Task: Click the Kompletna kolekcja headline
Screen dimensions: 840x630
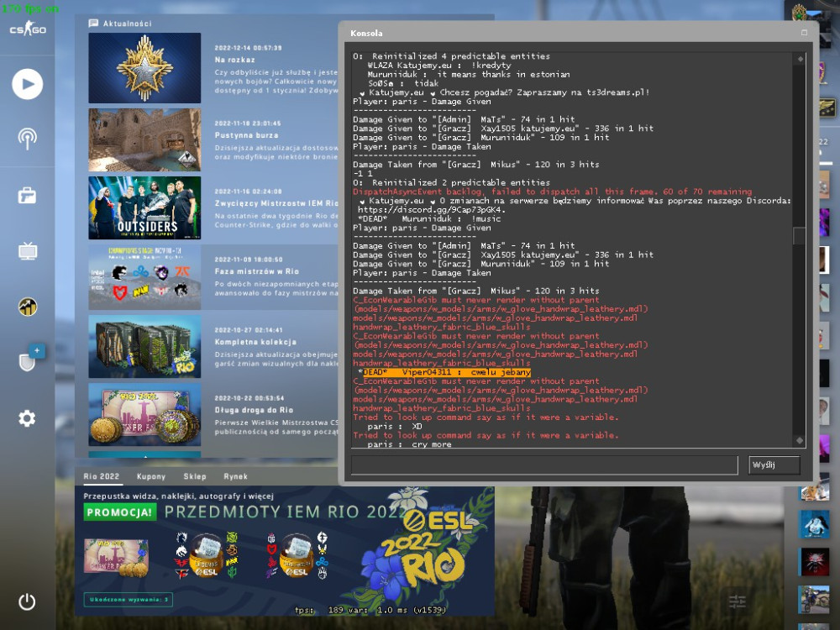Action: click(x=255, y=342)
